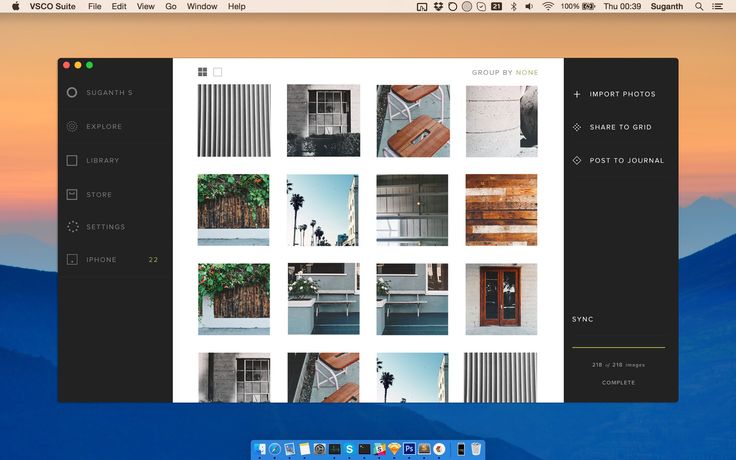Switch to single image view layout
Screen dimensions: 736x460
point(218,72)
